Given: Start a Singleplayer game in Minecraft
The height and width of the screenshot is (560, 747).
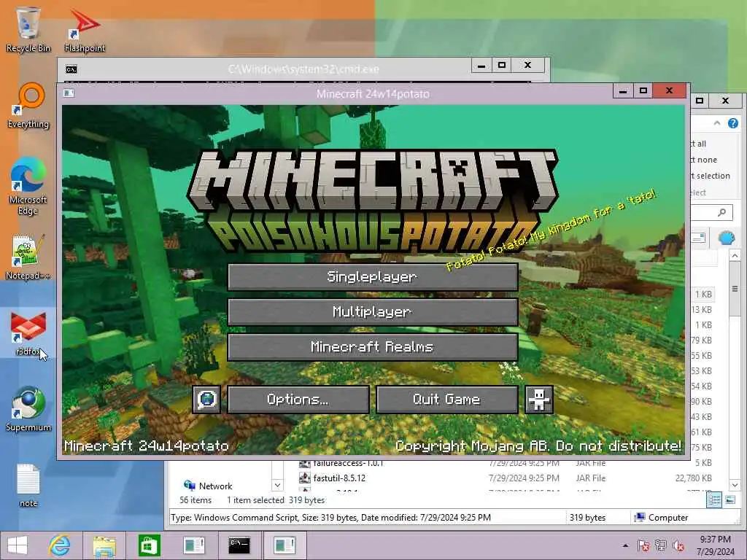Looking at the screenshot, I should click(373, 276).
